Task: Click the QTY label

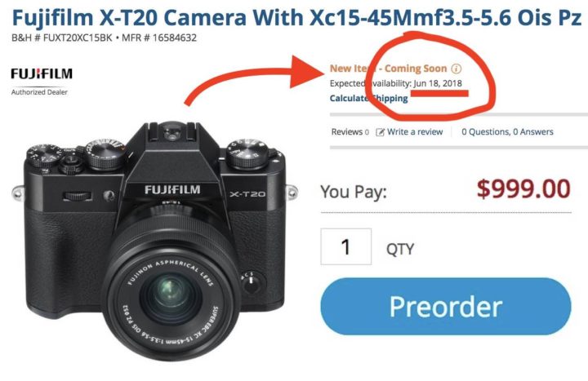Action: coord(400,249)
